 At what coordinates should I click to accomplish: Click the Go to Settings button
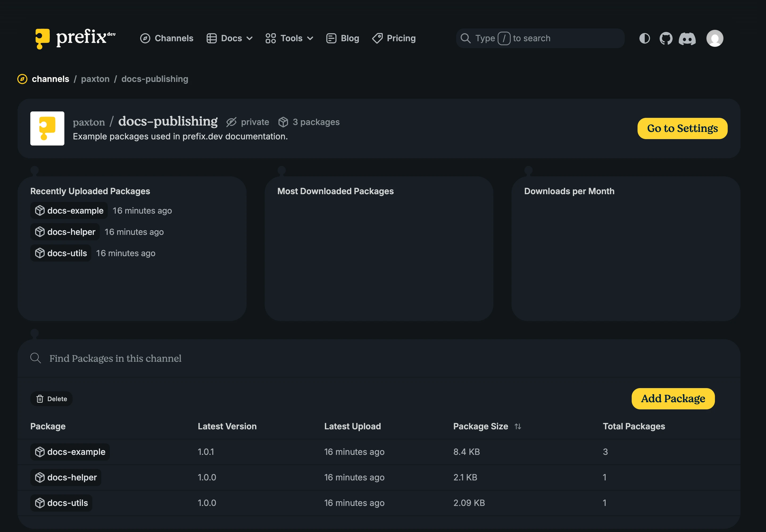point(682,128)
